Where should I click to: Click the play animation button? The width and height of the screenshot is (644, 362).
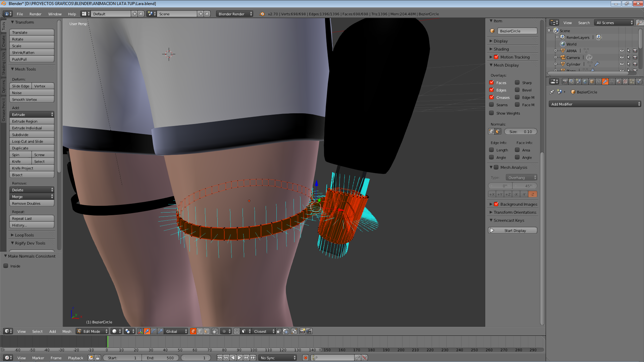pos(239,358)
